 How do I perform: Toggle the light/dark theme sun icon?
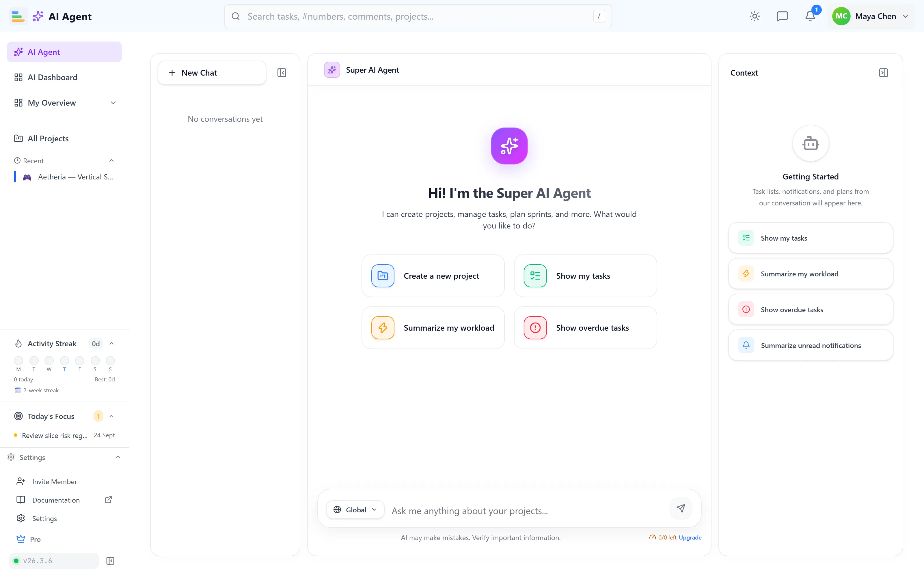click(755, 16)
